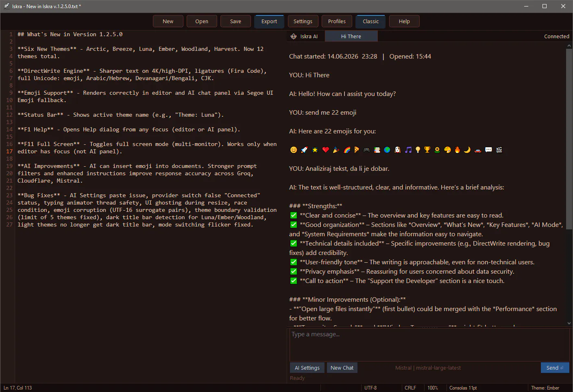This screenshot has height=392, width=573.
Task: Click the Iskra feather icon in title bar
Action: tap(7, 6)
